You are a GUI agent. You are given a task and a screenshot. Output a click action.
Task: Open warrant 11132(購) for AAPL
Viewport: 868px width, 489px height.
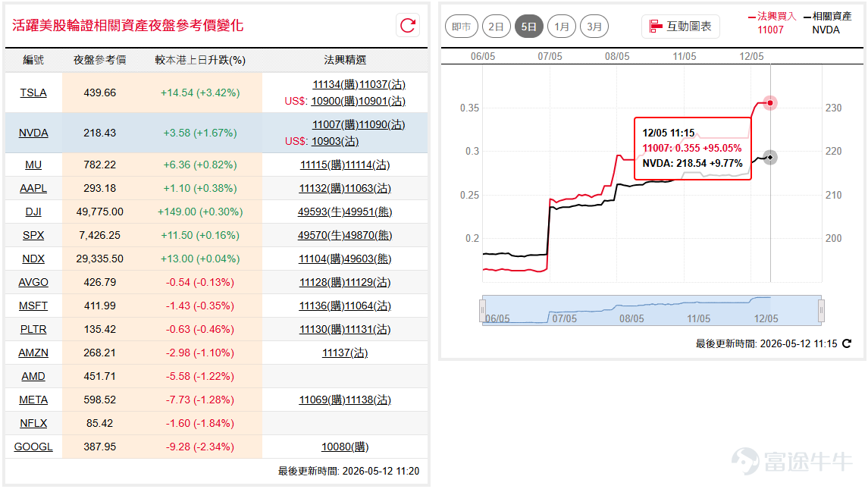pos(322,188)
